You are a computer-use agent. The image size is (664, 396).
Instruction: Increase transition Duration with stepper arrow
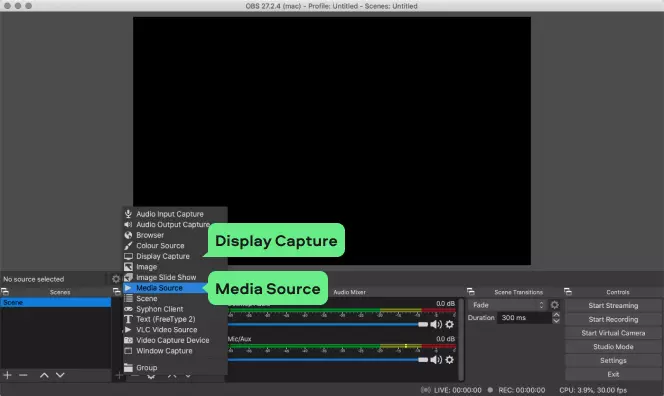pos(556,315)
